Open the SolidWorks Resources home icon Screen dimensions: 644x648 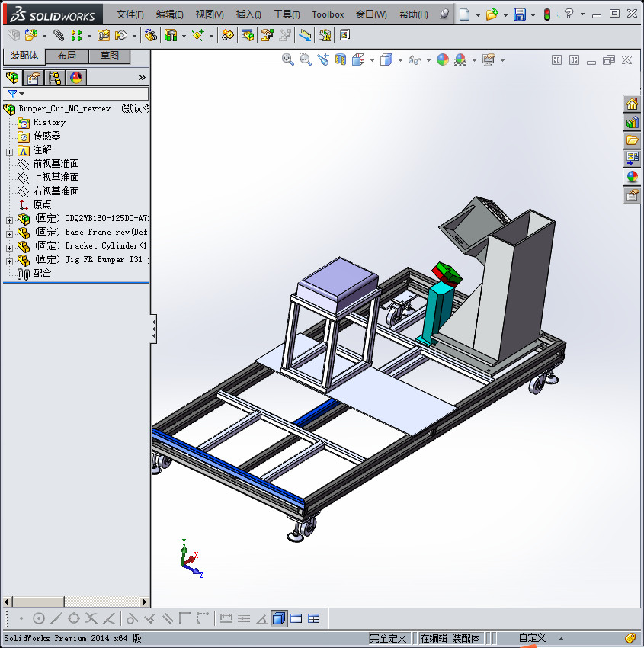pos(632,104)
